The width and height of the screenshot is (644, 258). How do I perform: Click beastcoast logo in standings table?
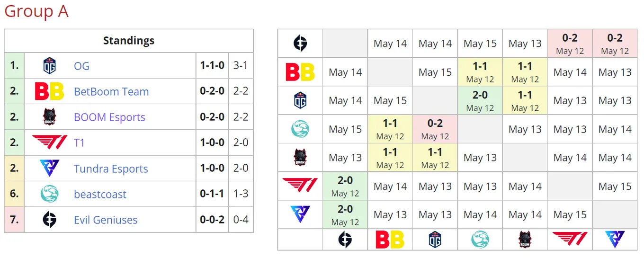49,194
